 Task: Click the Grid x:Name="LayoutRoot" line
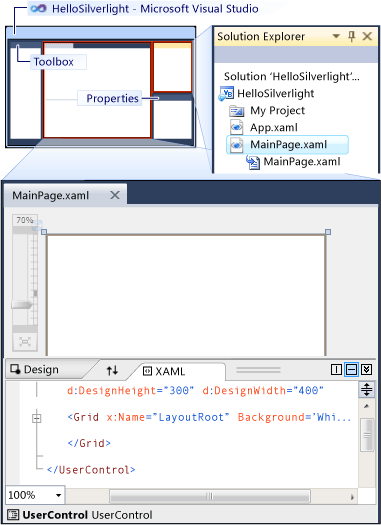209,418
